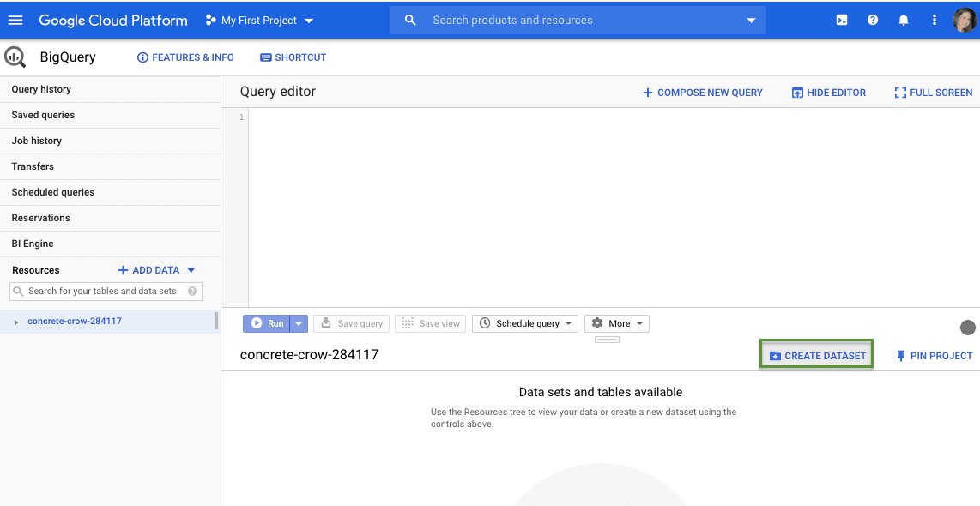Viewport: 980px width, 506px height.
Task: Click the user account avatar
Action: click(x=965, y=20)
